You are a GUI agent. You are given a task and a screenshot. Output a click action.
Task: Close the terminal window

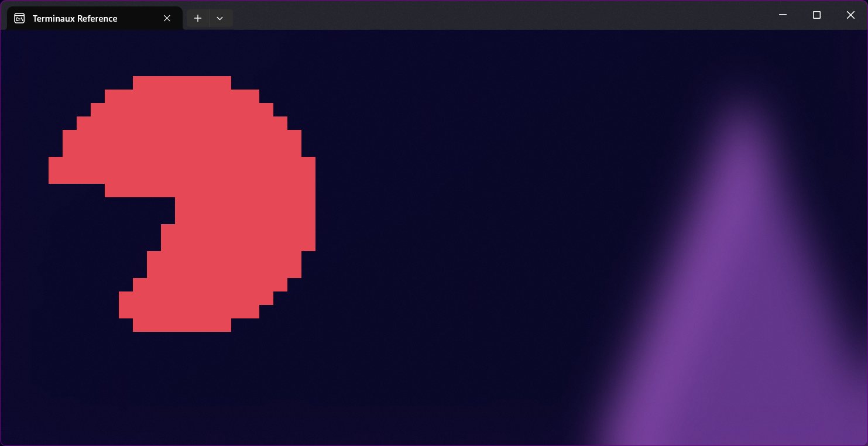850,15
